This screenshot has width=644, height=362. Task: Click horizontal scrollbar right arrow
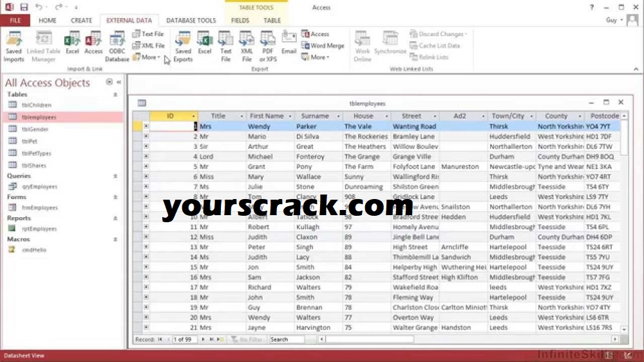[615, 339]
